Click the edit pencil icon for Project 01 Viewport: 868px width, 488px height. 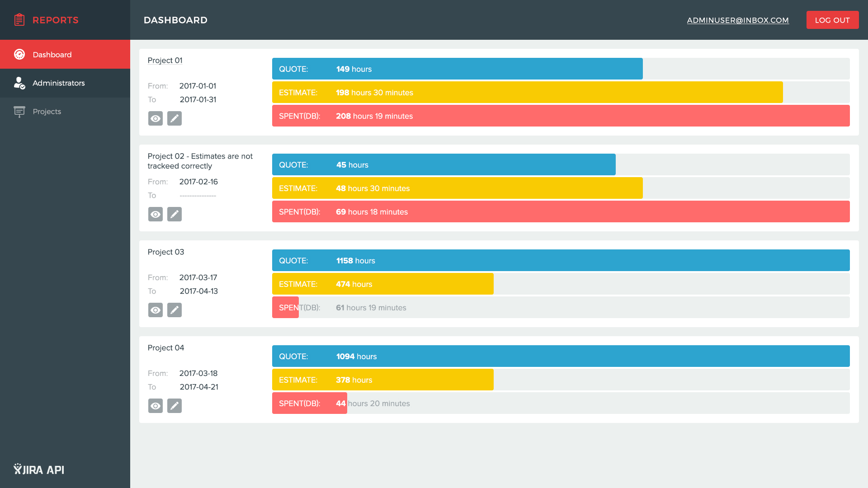175,118
